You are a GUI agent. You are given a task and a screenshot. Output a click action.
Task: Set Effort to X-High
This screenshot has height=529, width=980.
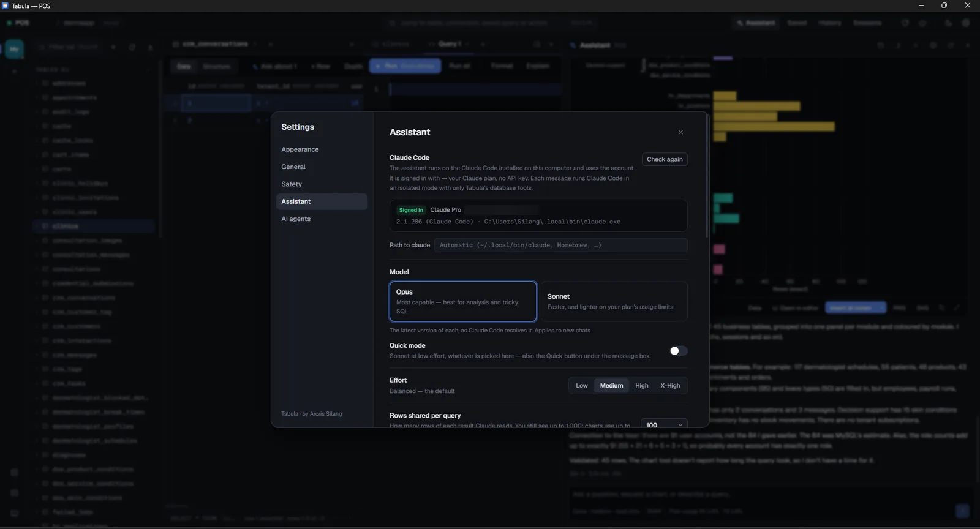tap(670, 386)
